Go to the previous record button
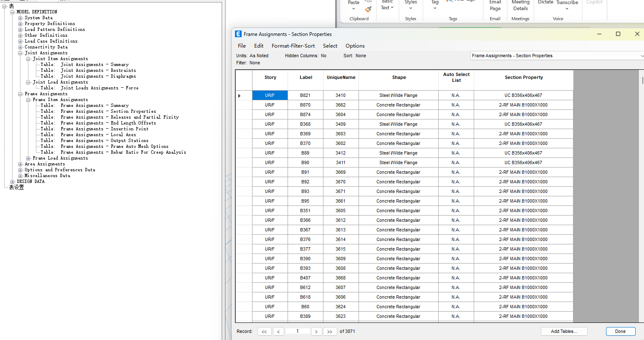 tap(278, 332)
